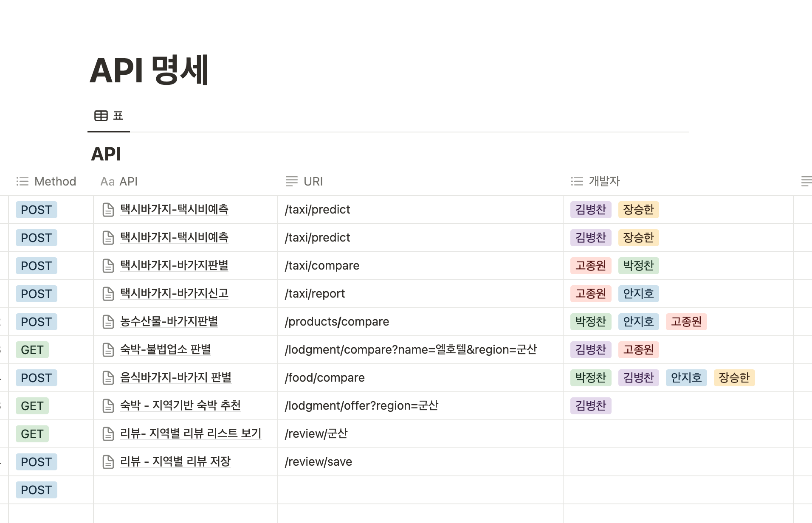Click POST tag in /review/save row
This screenshot has width=812, height=523.
pos(37,462)
